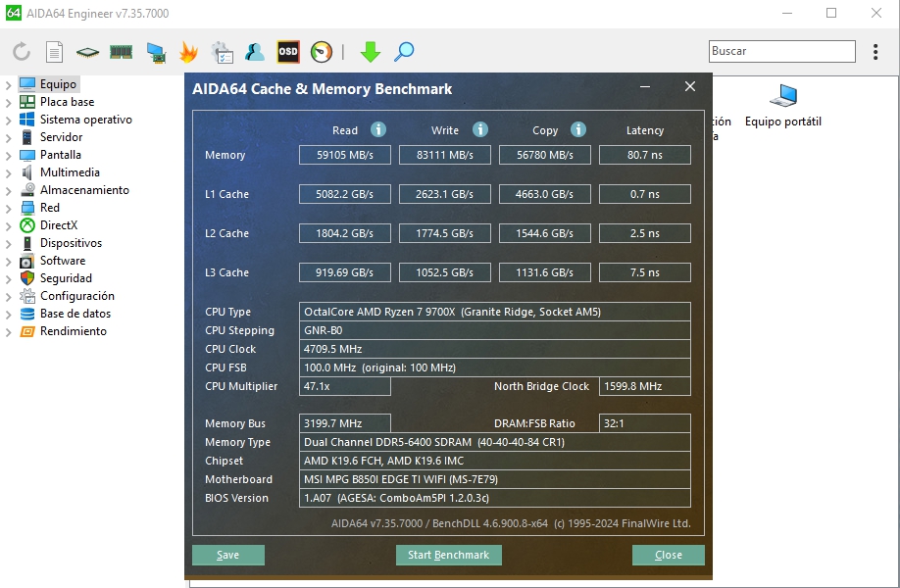Select Configuración in the tree
Viewport: 900px width, 588px height.
77,296
